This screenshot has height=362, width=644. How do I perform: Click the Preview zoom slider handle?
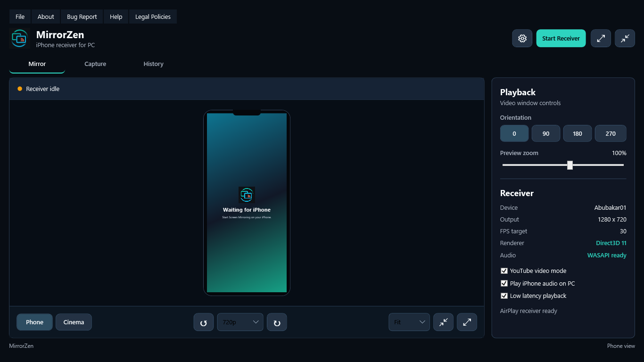[570, 165]
